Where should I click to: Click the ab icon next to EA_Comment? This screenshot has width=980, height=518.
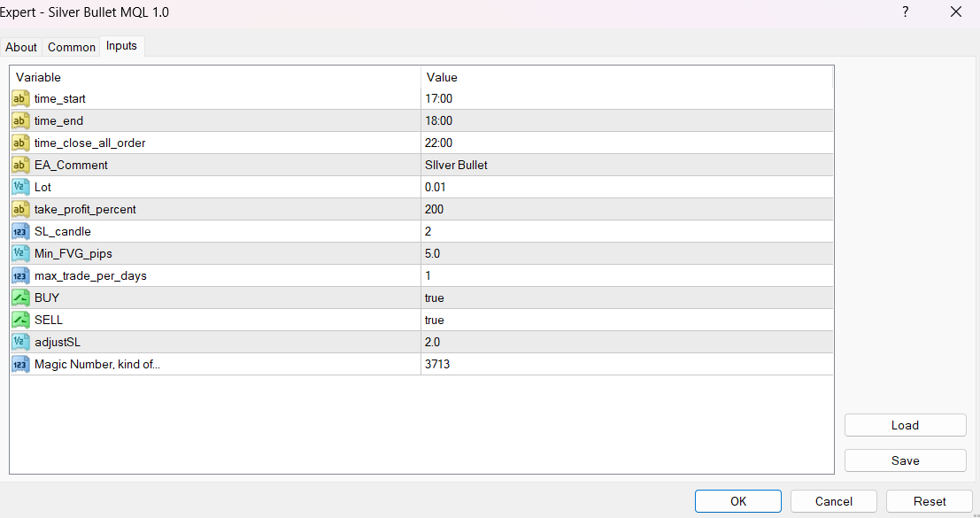coord(19,165)
